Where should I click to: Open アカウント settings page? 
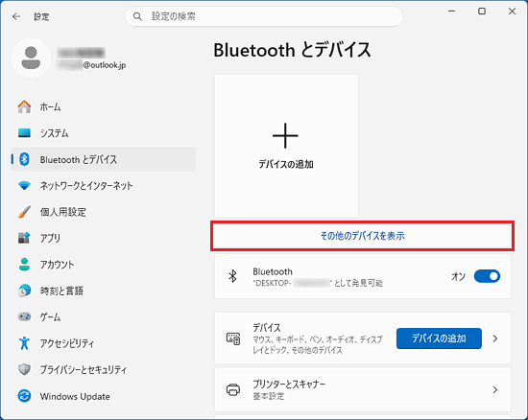point(104,265)
